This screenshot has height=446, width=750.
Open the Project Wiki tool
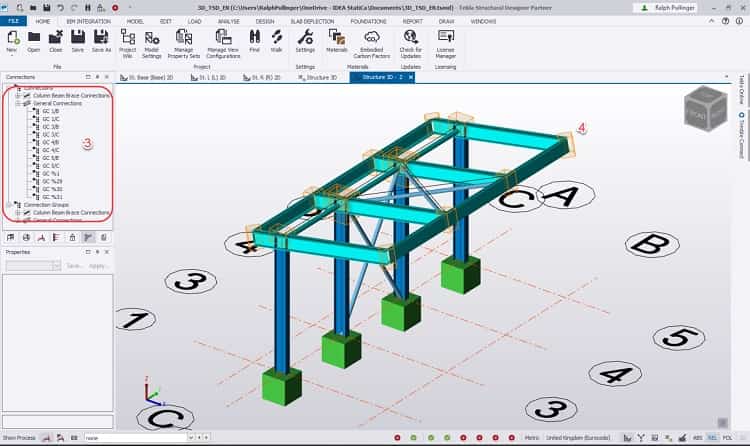pos(128,37)
